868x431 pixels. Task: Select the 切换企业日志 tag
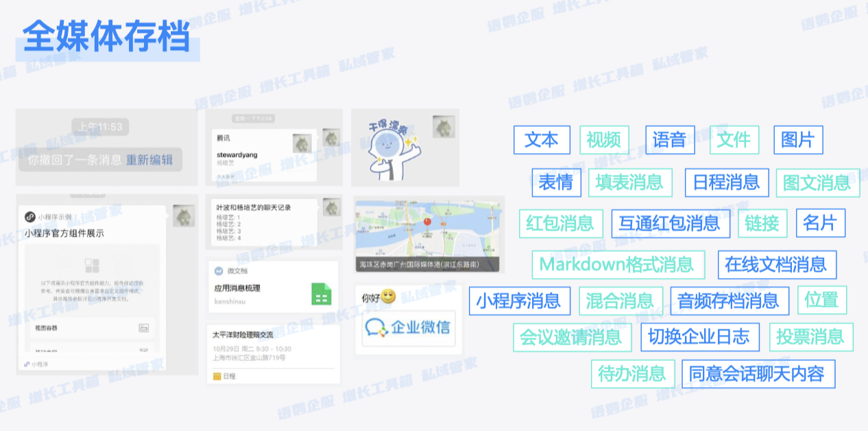point(699,337)
